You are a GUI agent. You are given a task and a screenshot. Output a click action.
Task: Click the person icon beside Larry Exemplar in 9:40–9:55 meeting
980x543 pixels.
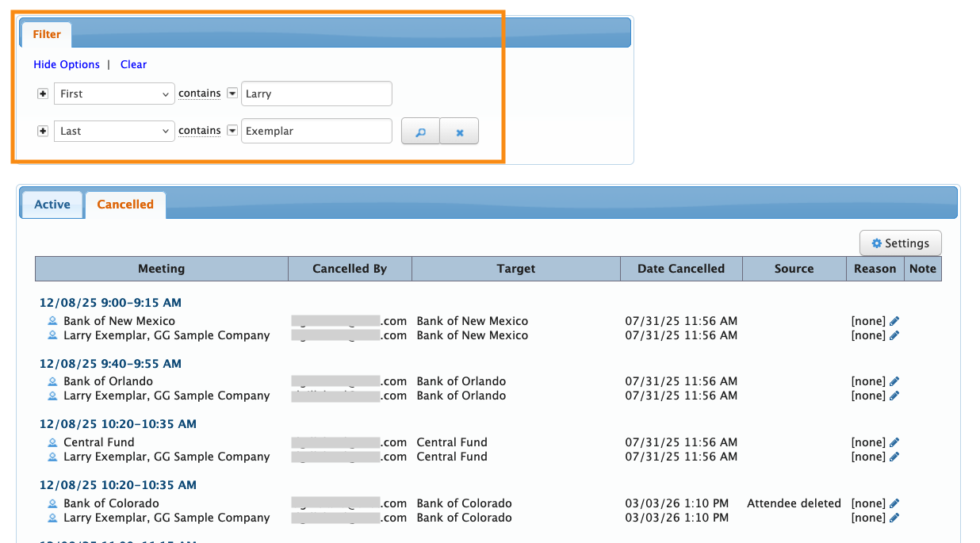point(52,396)
